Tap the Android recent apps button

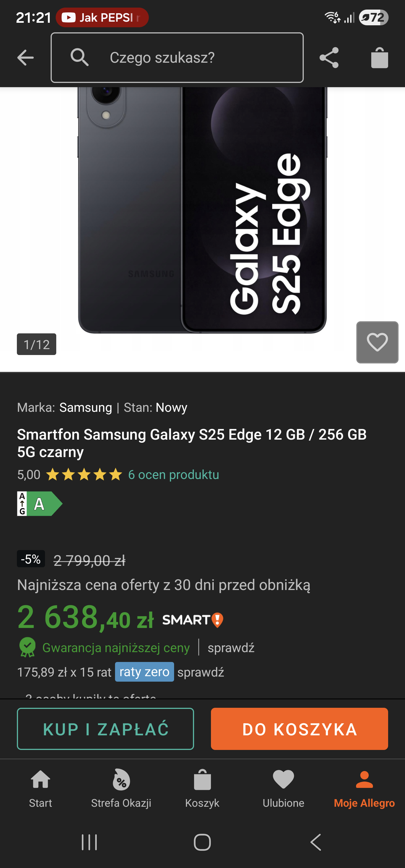pos(89,842)
